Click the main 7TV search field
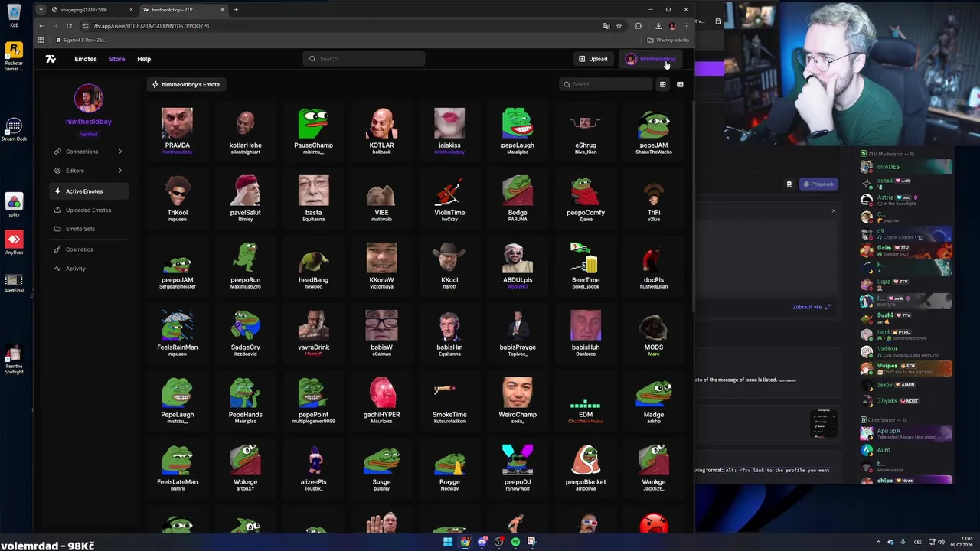980x551 pixels. 364,59
